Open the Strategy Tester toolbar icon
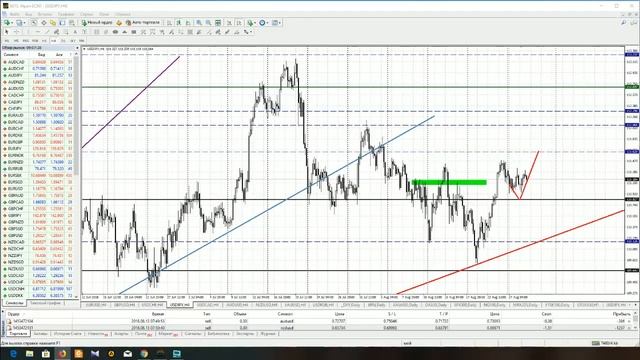The height and width of the screenshot is (360, 640). [71, 22]
